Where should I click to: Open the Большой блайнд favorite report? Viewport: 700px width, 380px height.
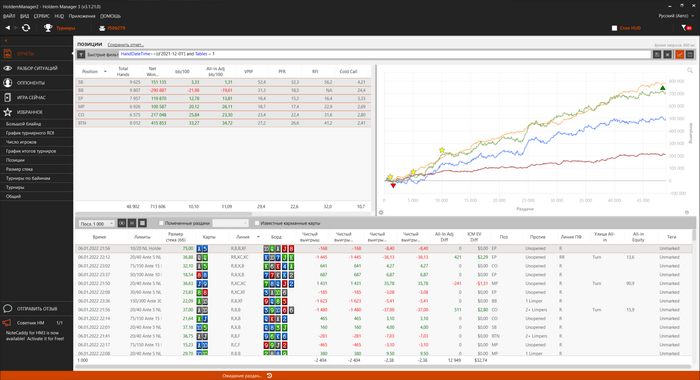pyautogui.click(x=23, y=124)
